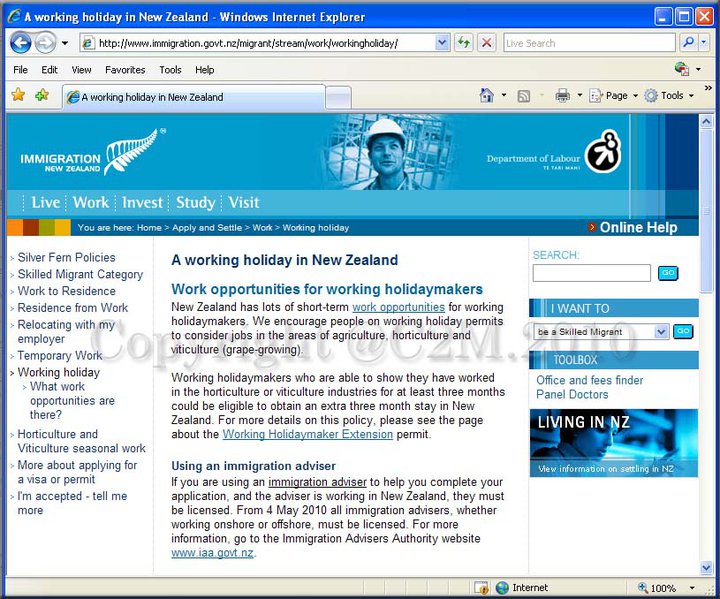720x599 pixels.
Task: Open the Favorites menu
Action: tap(125, 70)
